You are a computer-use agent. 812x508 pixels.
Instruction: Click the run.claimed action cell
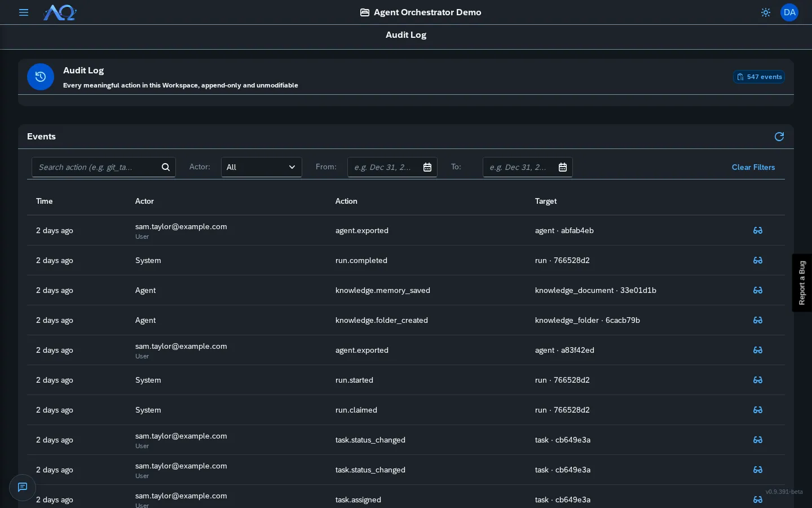[x=356, y=410]
